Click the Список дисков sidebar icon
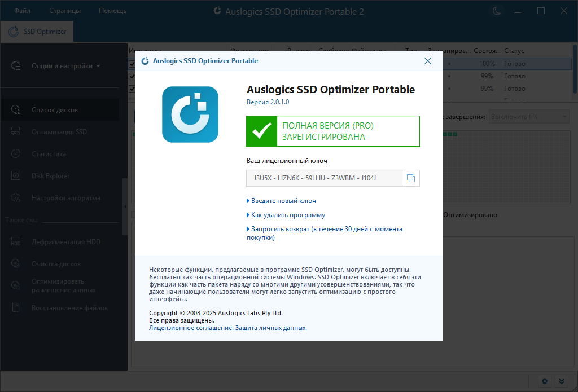 (x=16, y=110)
